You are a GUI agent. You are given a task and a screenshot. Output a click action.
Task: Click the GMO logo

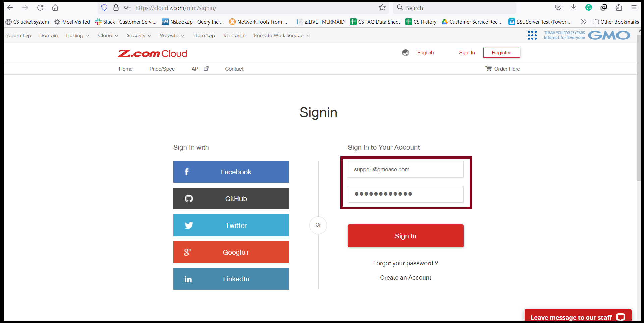coord(609,35)
